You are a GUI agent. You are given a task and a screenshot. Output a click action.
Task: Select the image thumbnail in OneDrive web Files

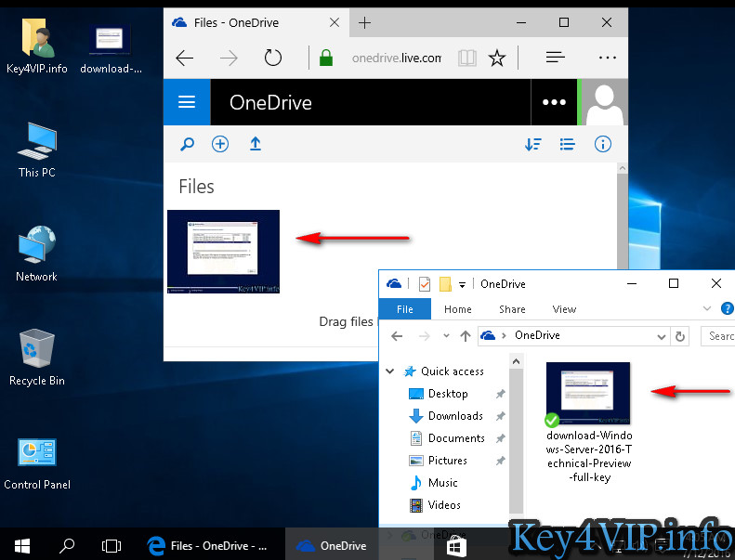[x=223, y=252]
